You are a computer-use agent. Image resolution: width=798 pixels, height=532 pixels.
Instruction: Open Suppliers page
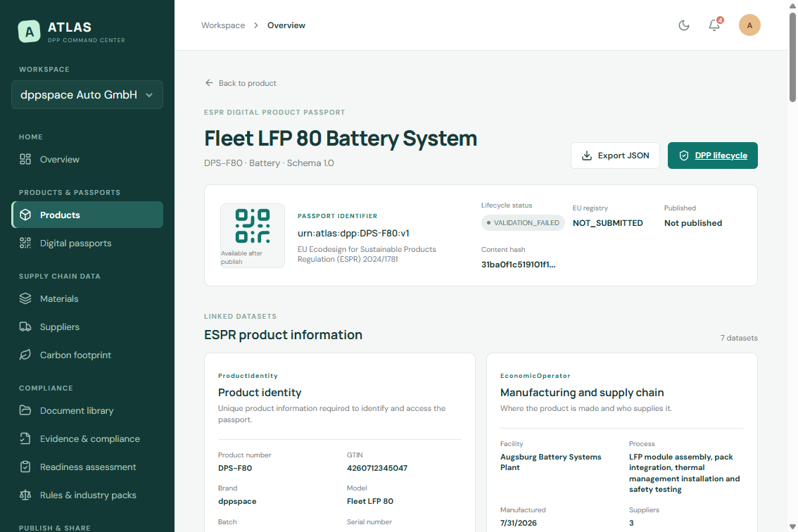87,327
